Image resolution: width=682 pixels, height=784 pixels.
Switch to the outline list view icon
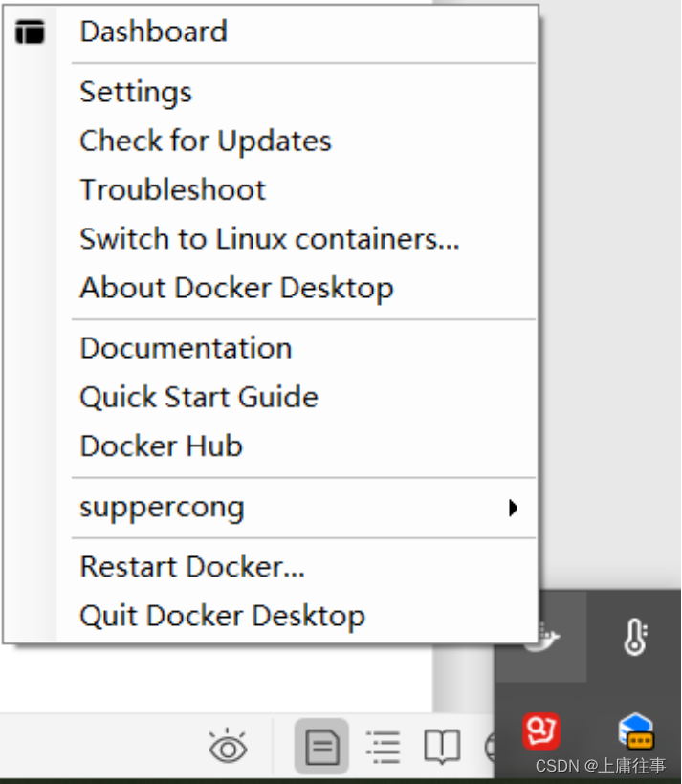(x=384, y=747)
